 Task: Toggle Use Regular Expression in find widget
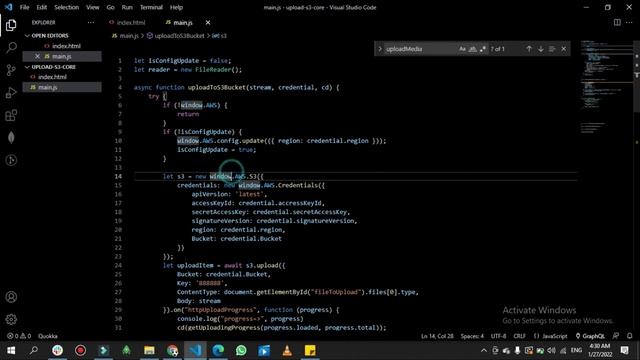(483, 49)
